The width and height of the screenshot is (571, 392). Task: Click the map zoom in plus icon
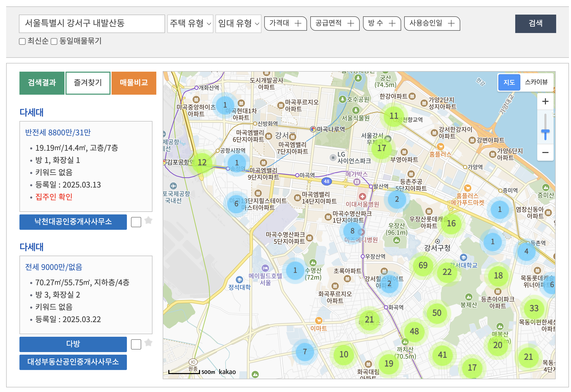(x=545, y=101)
